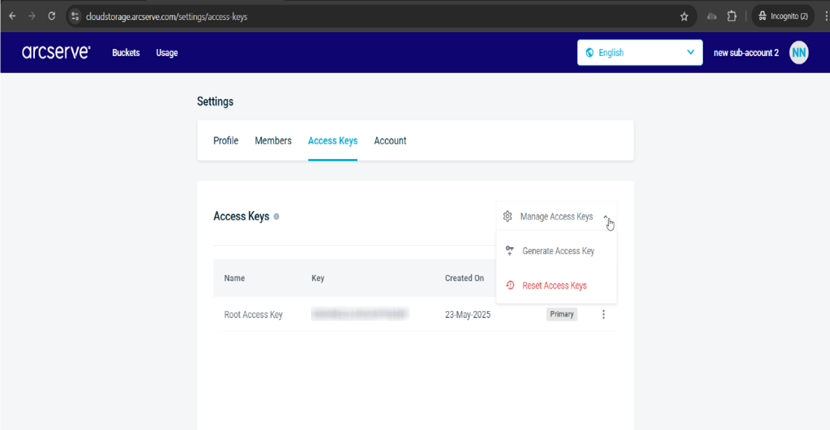Open the browser extensions puzzle icon
This screenshot has height=430, width=830.
tap(732, 16)
